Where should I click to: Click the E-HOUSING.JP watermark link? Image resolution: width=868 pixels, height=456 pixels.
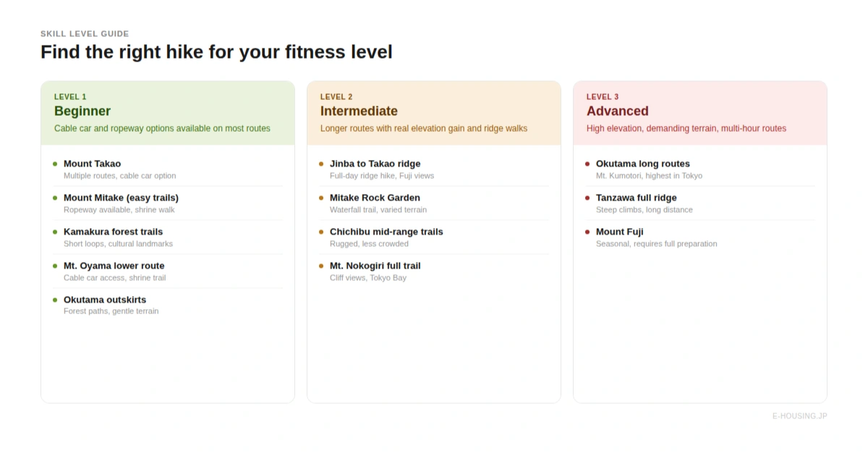(799, 416)
